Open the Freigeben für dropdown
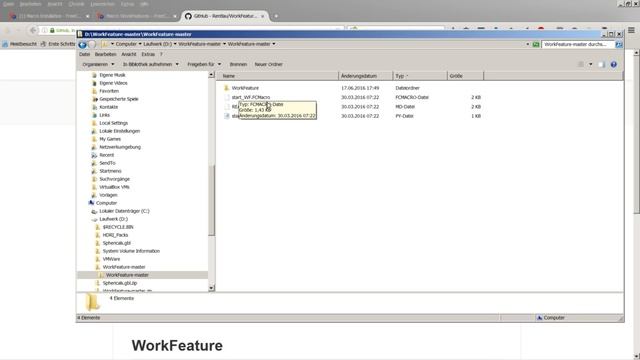Image resolution: width=640 pixels, height=360 pixels. click(x=204, y=64)
